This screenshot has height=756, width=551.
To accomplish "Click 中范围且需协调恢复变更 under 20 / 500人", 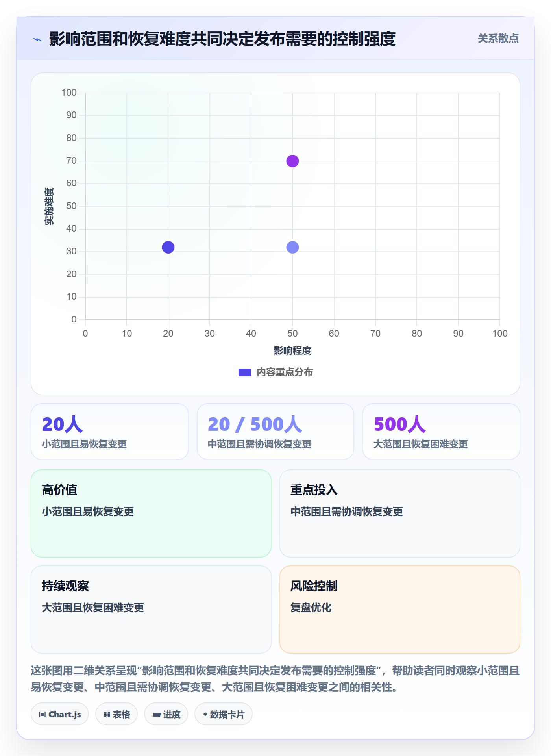I will pos(260,444).
